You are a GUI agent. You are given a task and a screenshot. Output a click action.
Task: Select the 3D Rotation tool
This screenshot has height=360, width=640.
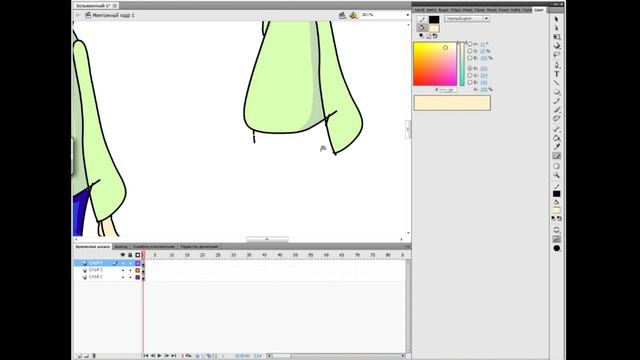coord(556,46)
